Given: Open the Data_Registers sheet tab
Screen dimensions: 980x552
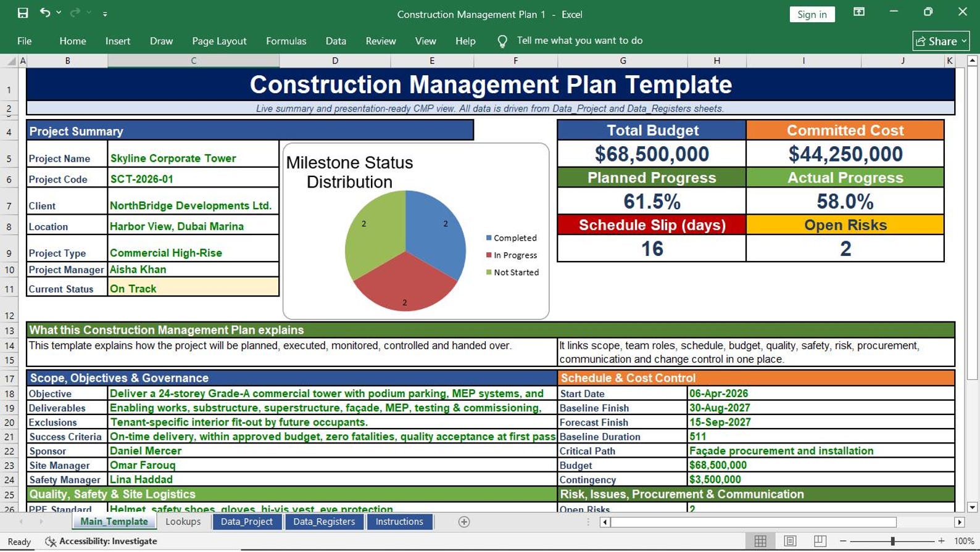Looking at the screenshot, I should (x=324, y=522).
